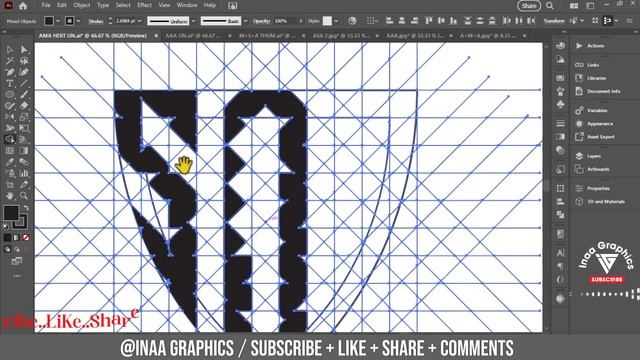
Task: Swap fill and stroke colors
Action: [x=26, y=208]
